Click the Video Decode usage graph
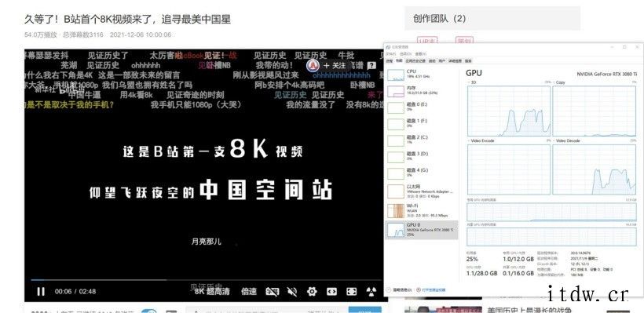Image resolution: width=644 pixels, height=313 pixels. [595, 169]
